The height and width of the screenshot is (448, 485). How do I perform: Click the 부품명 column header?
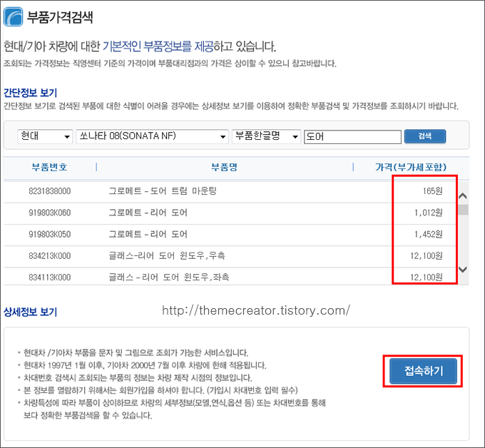224,168
